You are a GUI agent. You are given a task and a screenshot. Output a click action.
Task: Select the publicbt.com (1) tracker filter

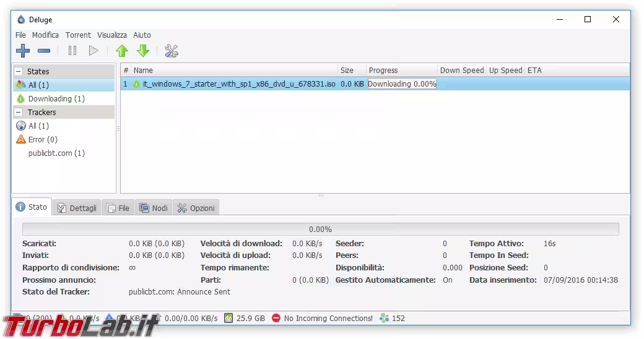pyautogui.click(x=56, y=153)
